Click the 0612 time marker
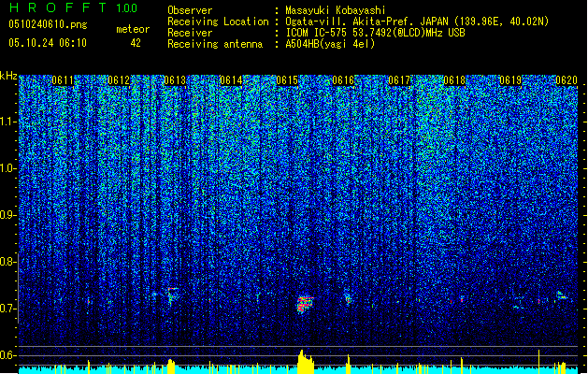Image resolution: width=588 pixels, height=374 pixels. tap(119, 80)
